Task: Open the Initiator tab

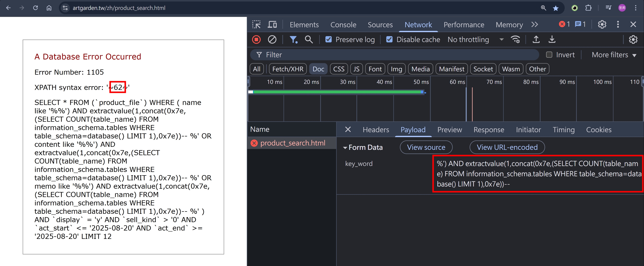Action: click(528, 130)
